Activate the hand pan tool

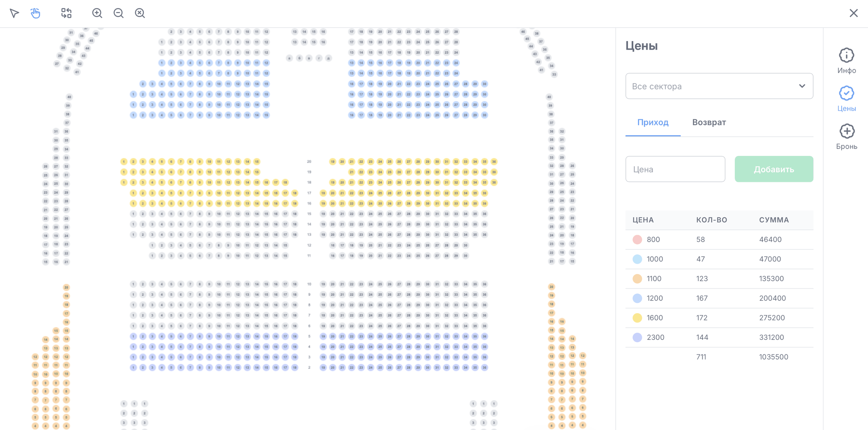(35, 13)
